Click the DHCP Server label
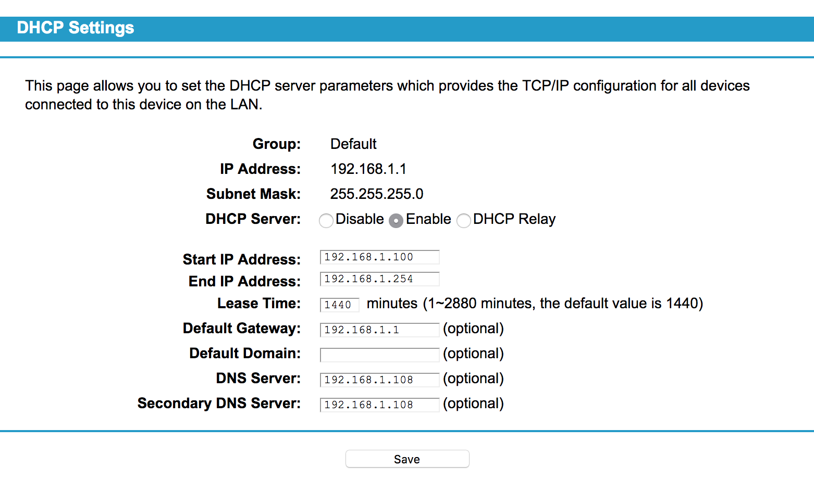The width and height of the screenshot is (814, 504). click(253, 219)
